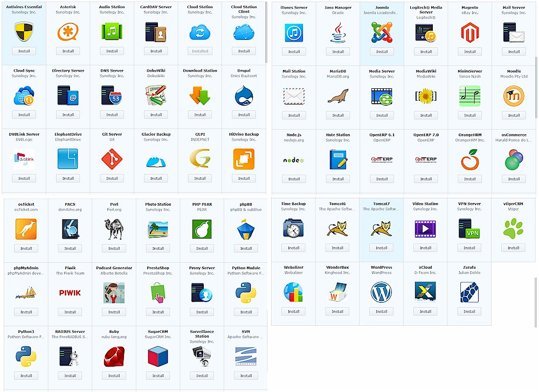The width and height of the screenshot is (539, 392).
Task: Open the Glacier Backup icon
Action: tap(156, 162)
